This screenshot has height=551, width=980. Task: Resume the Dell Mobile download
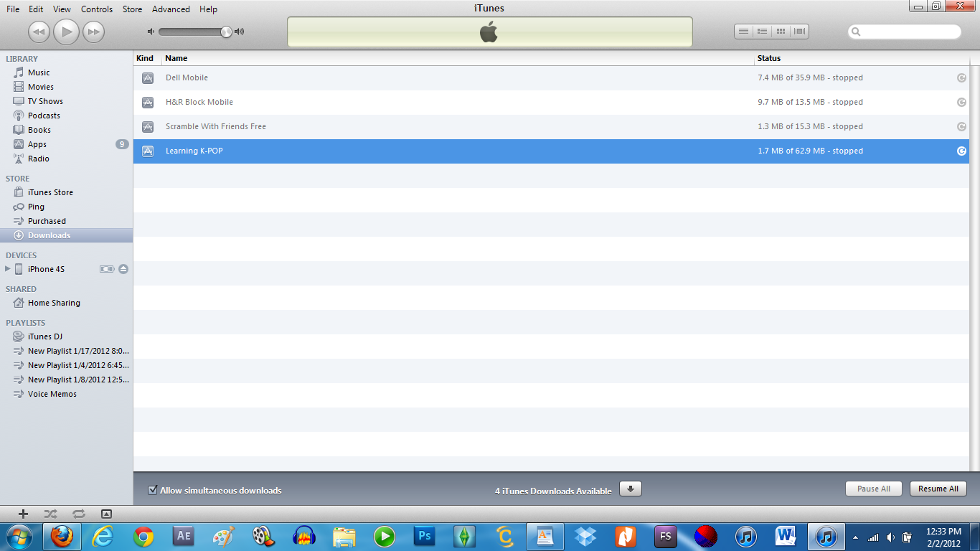pos(961,77)
